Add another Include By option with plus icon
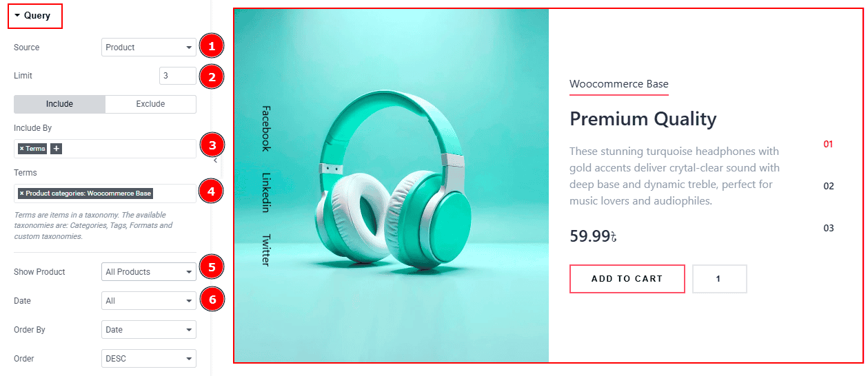 (56, 149)
